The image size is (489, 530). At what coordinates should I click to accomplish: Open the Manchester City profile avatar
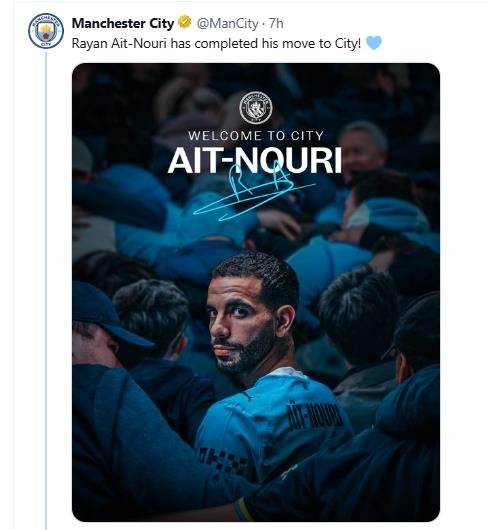pyautogui.click(x=46, y=30)
